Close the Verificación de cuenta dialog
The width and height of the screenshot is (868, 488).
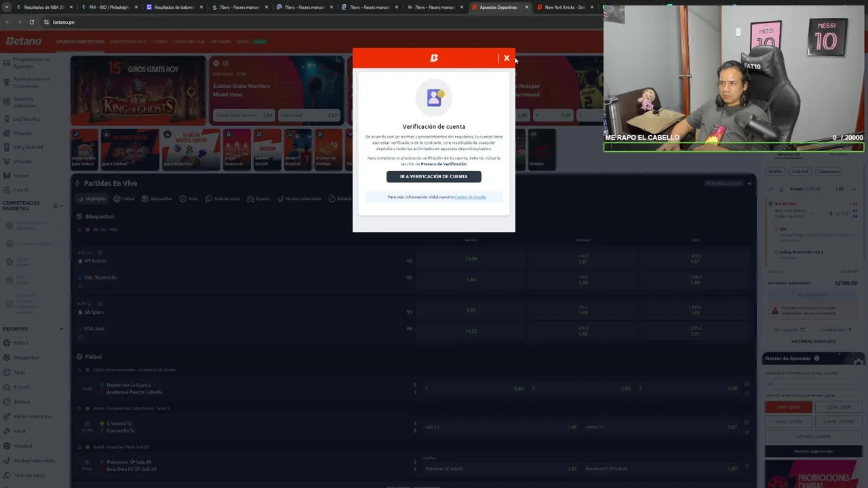[507, 58]
